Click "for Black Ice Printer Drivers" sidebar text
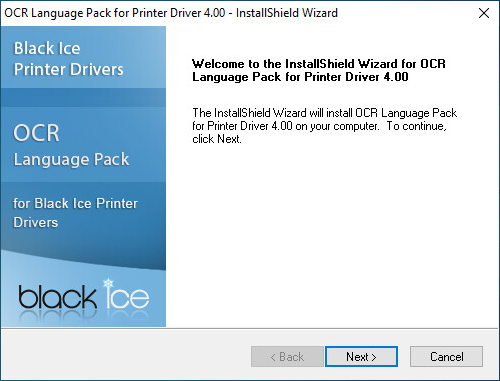The width and height of the screenshot is (500, 381). pyautogui.click(x=75, y=213)
